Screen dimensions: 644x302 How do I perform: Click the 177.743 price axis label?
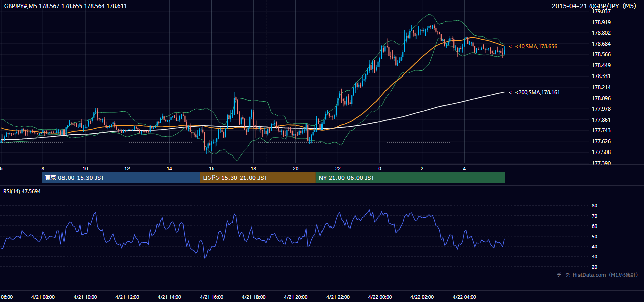[601, 130]
